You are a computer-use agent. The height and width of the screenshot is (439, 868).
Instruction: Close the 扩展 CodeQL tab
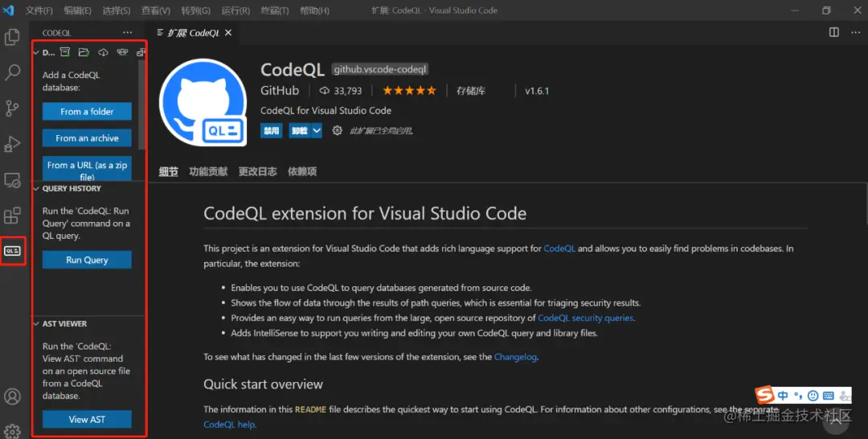[x=228, y=33]
